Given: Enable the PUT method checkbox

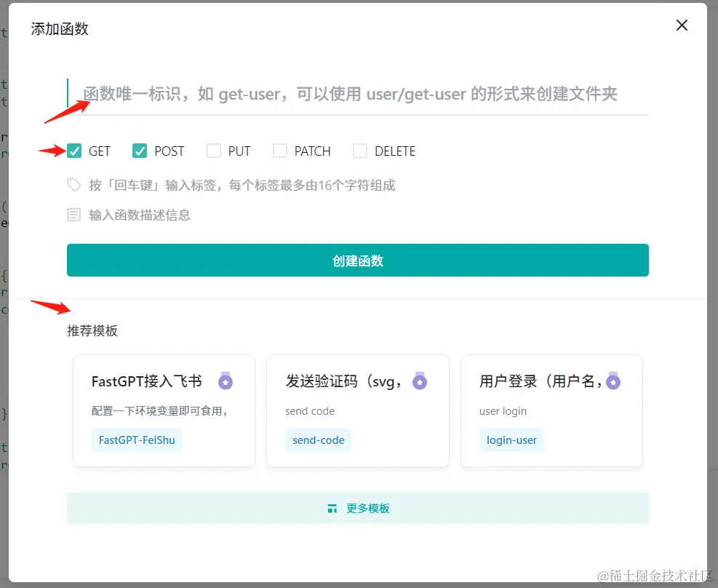Looking at the screenshot, I should 215,151.
